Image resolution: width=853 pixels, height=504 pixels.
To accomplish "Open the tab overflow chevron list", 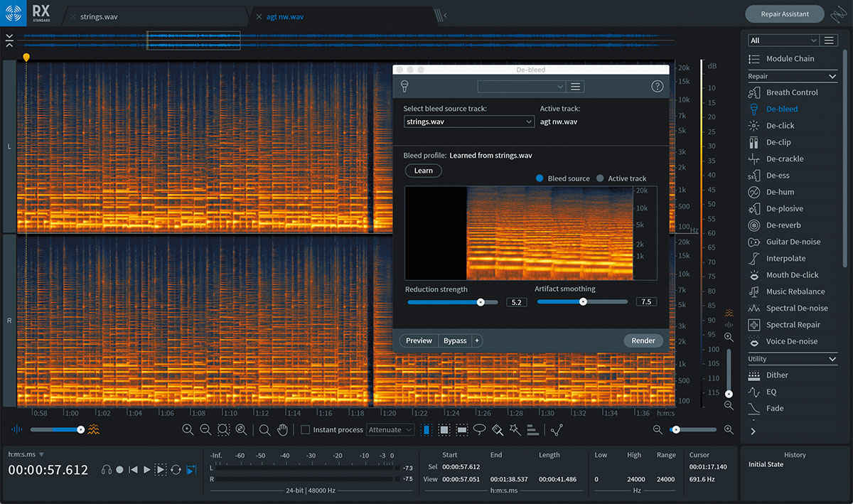I will click(x=445, y=16).
